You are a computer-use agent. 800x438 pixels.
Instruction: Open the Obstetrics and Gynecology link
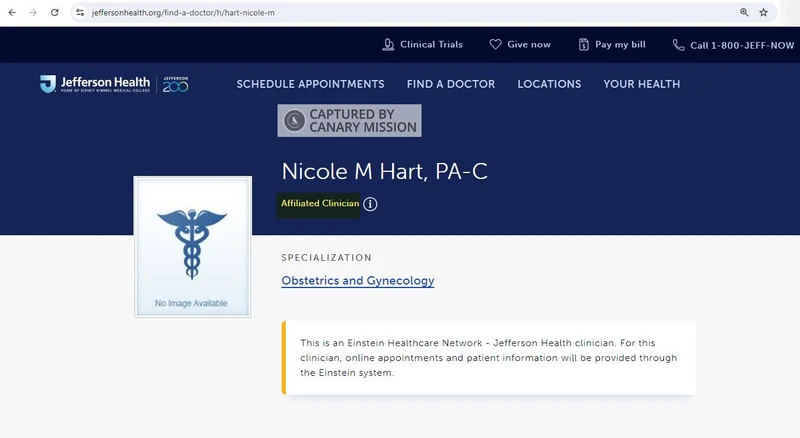358,281
